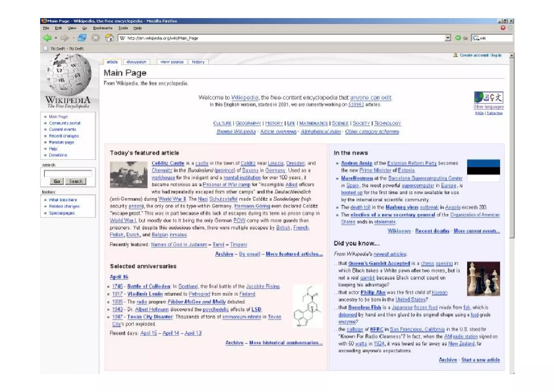Open the history tab of the page

198,62
